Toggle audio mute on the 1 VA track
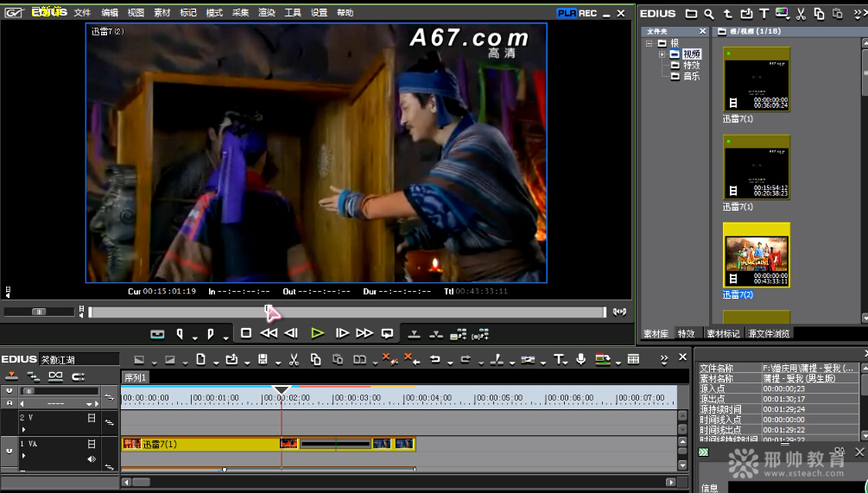868x493 pixels. click(x=91, y=459)
